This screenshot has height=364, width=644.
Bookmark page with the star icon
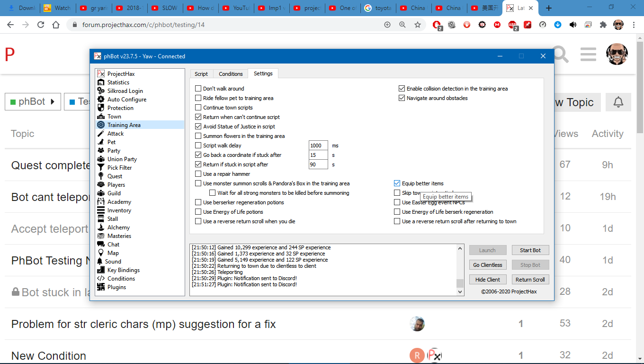pos(418,25)
